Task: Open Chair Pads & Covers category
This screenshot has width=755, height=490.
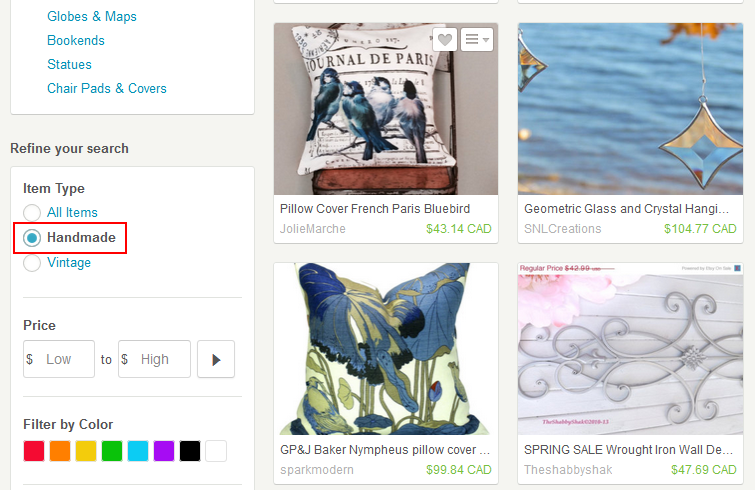Action: point(107,89)
